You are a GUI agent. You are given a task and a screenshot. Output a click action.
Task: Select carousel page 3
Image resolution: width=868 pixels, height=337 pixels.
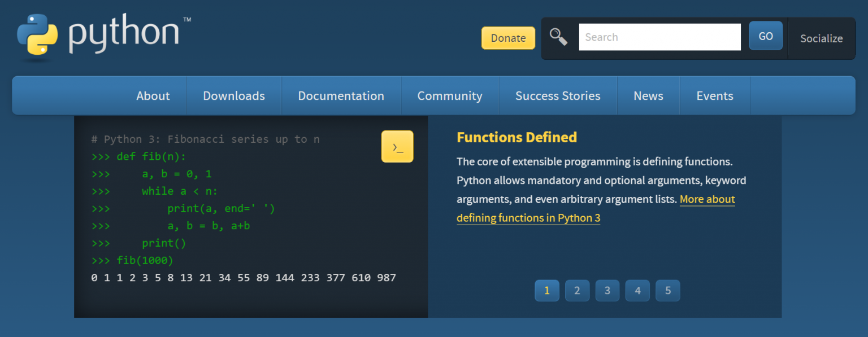pos(607,290)
